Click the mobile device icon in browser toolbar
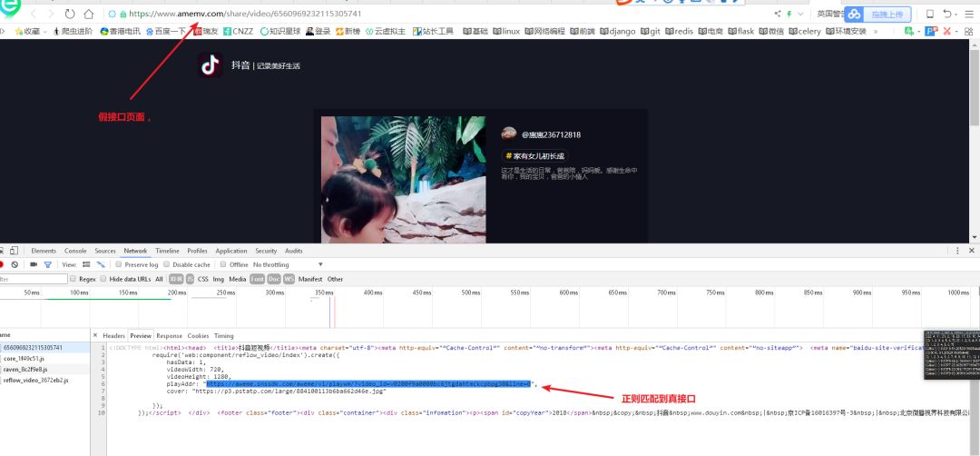The height and width of the screenshot is (456, 980). tap(929, 14)
